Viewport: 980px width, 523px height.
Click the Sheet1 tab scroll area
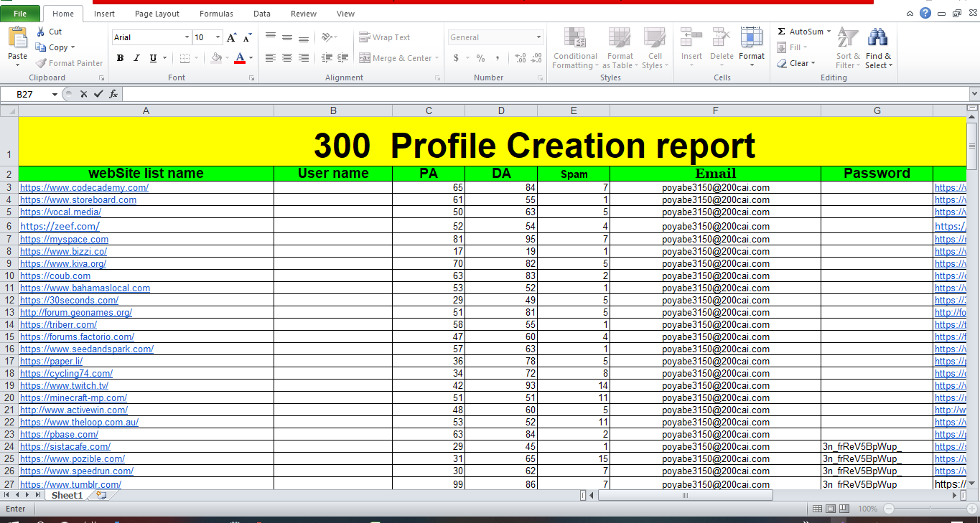tap(67, 495)
